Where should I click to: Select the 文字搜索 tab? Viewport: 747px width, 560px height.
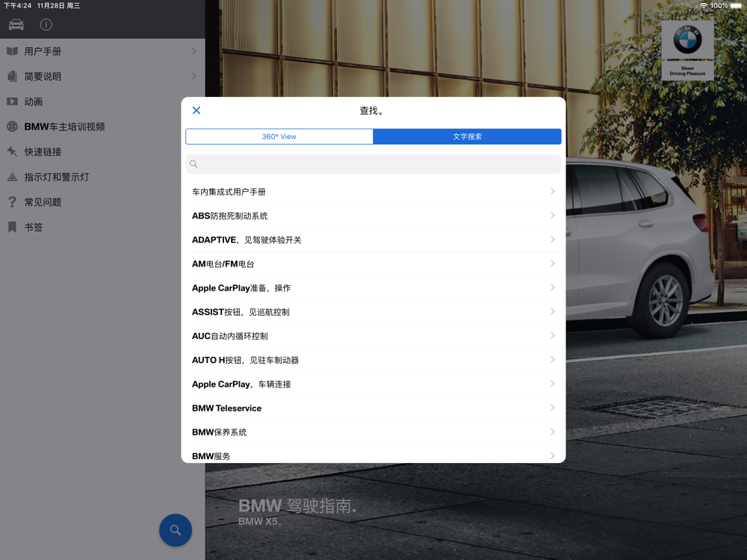(x=468, y=137)
